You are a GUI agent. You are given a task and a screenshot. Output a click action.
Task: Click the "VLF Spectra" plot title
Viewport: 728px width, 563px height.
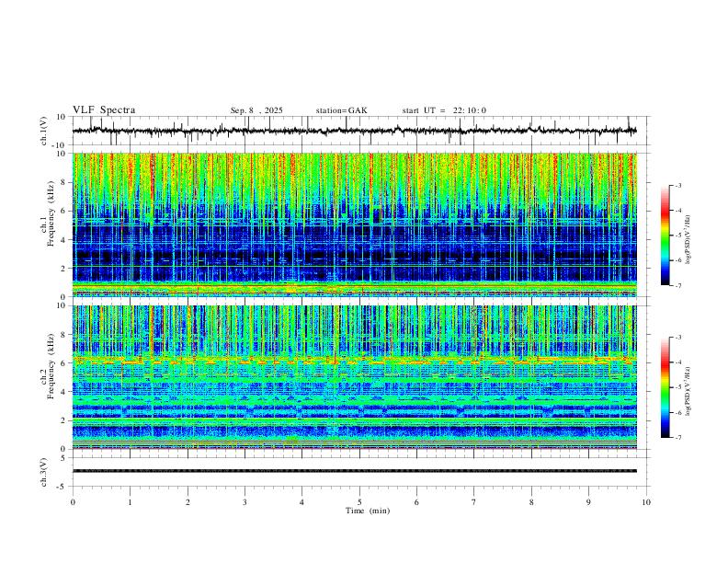click(x=104, y=110)
